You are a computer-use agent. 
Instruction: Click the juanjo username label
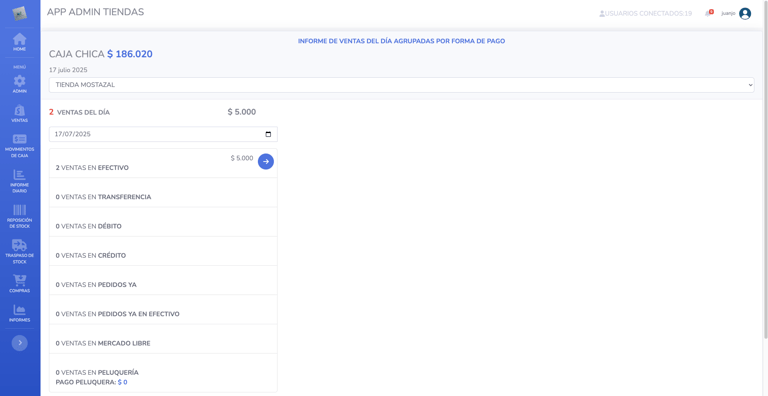(x=728, y=14)
